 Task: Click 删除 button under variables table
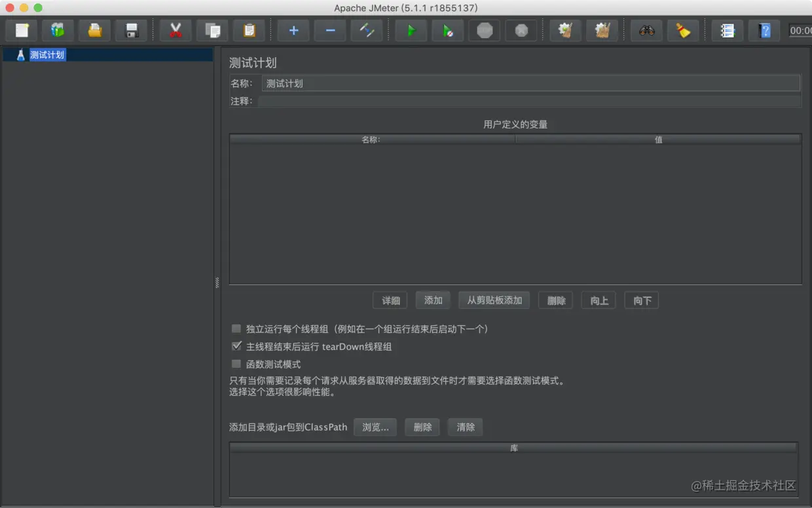pyautogui.click(x=556, y=300)
